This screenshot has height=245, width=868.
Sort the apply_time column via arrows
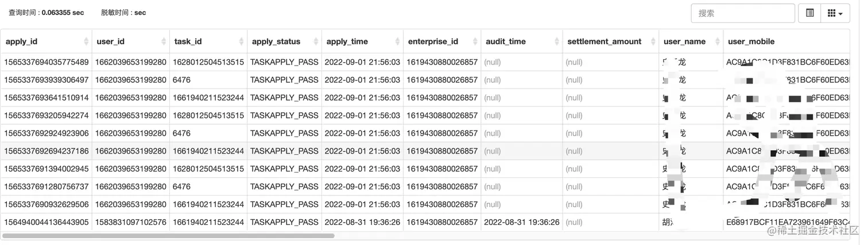pyautogui.click(x=398, y=41)
